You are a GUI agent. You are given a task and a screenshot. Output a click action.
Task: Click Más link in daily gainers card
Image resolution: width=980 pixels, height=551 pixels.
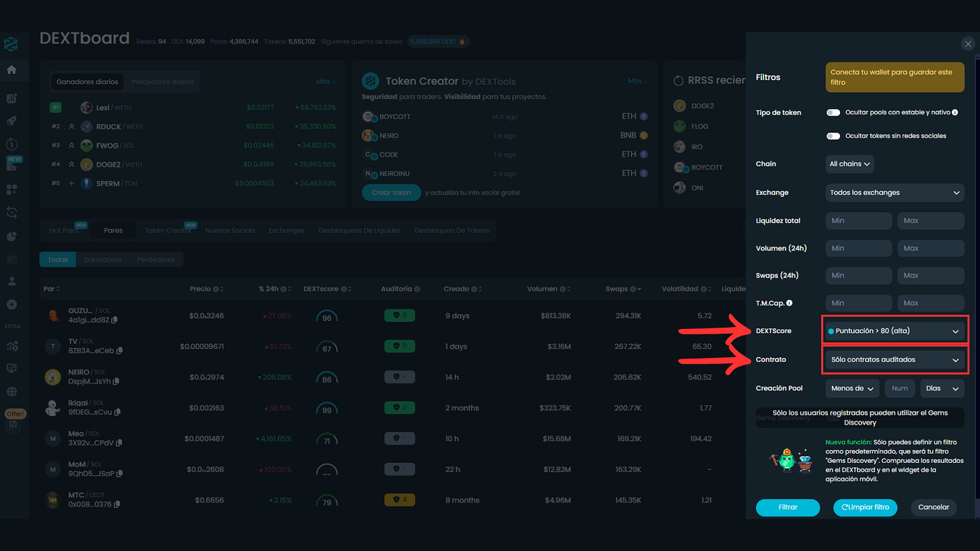click(326, 81)
